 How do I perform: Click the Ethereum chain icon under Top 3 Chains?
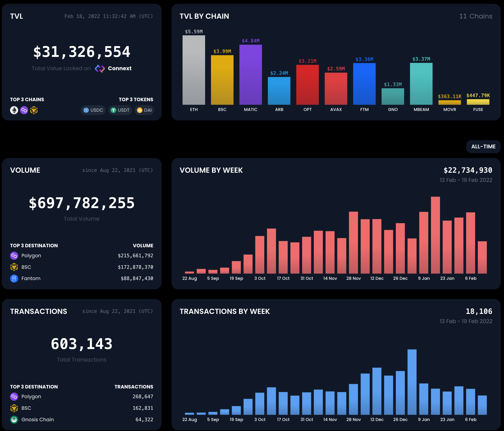(x=14, y=110)
